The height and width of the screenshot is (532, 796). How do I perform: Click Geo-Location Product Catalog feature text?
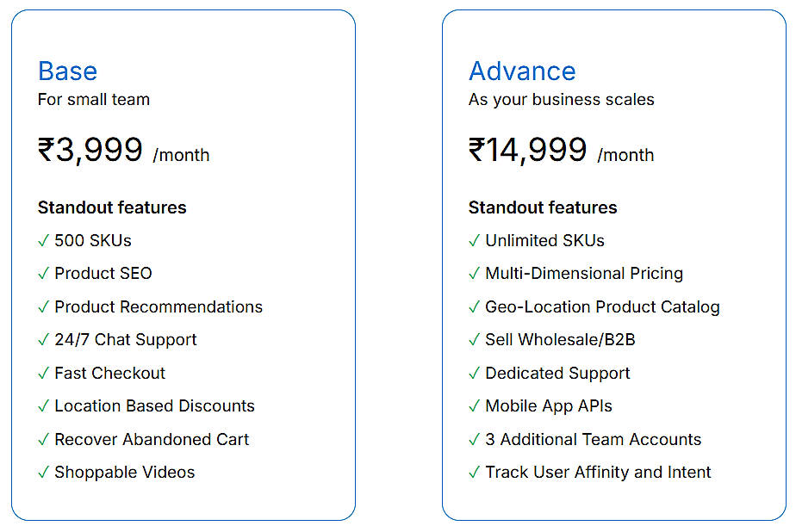602,307
